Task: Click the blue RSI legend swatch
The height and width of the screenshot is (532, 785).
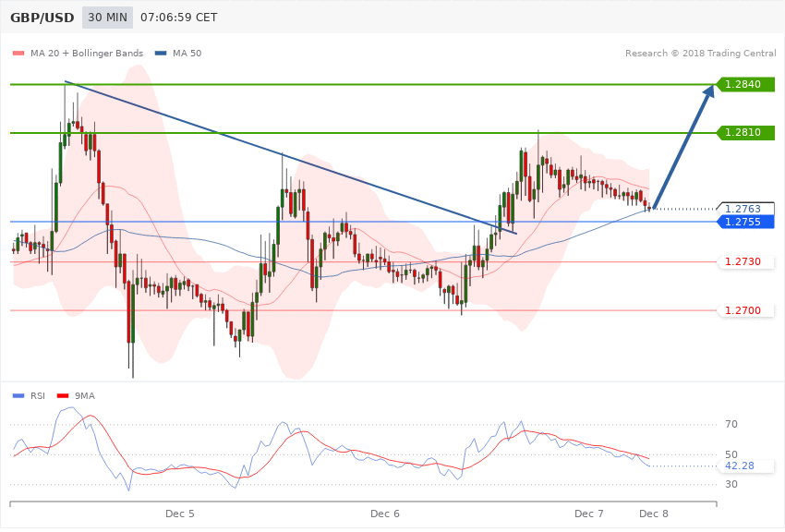Action: pos(18,396)
